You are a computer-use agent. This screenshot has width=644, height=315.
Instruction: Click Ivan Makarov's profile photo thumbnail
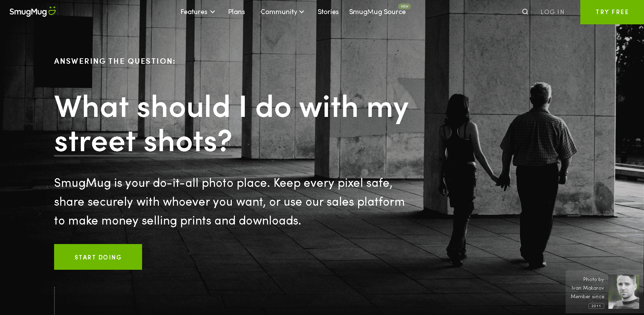click(x=623, y=291)
